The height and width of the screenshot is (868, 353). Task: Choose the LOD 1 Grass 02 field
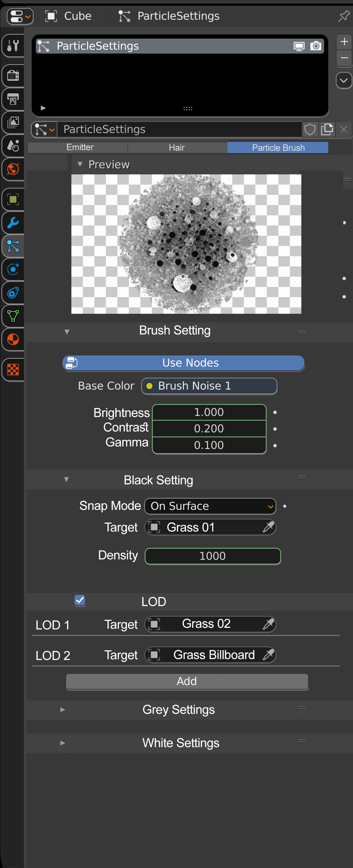coord(210,624)
